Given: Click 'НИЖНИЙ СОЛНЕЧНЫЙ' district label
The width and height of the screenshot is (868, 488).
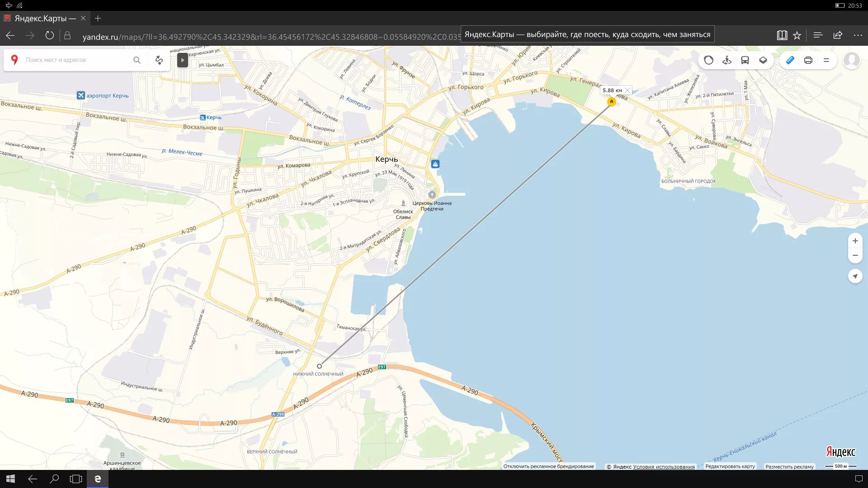Looking at the screenshot, I should 318,374.
